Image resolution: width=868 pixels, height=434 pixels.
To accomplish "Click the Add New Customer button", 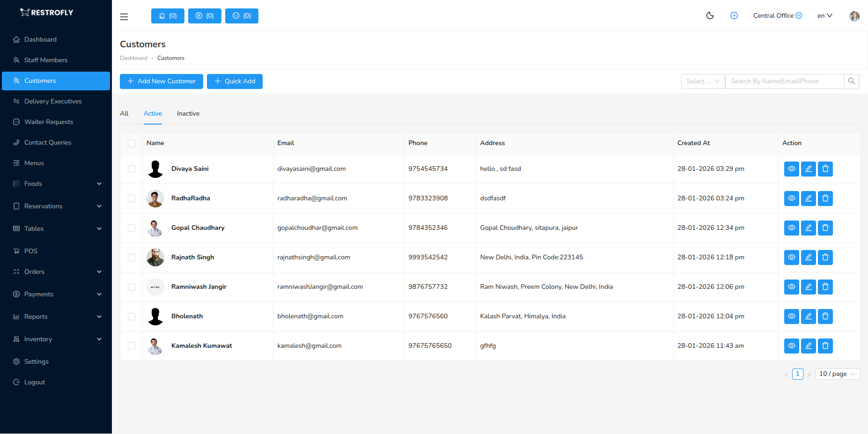I will click(161, 81).
